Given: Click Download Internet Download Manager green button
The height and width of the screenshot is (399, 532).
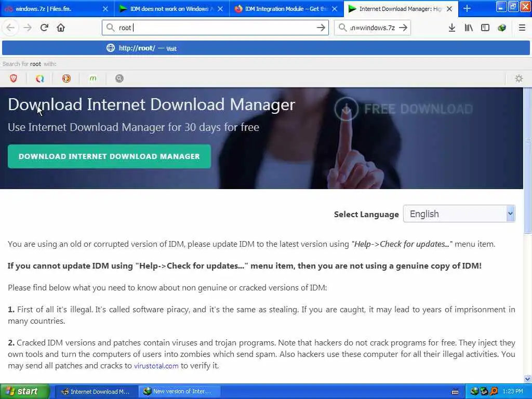Looking at the screenshot, I should [x=109, y=156].
